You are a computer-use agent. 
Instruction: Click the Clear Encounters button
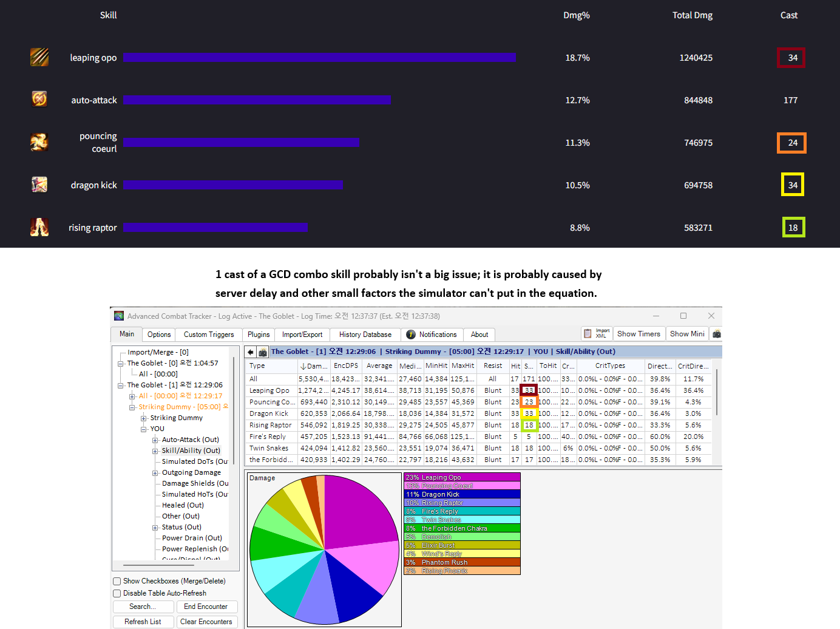pos(206,622)
